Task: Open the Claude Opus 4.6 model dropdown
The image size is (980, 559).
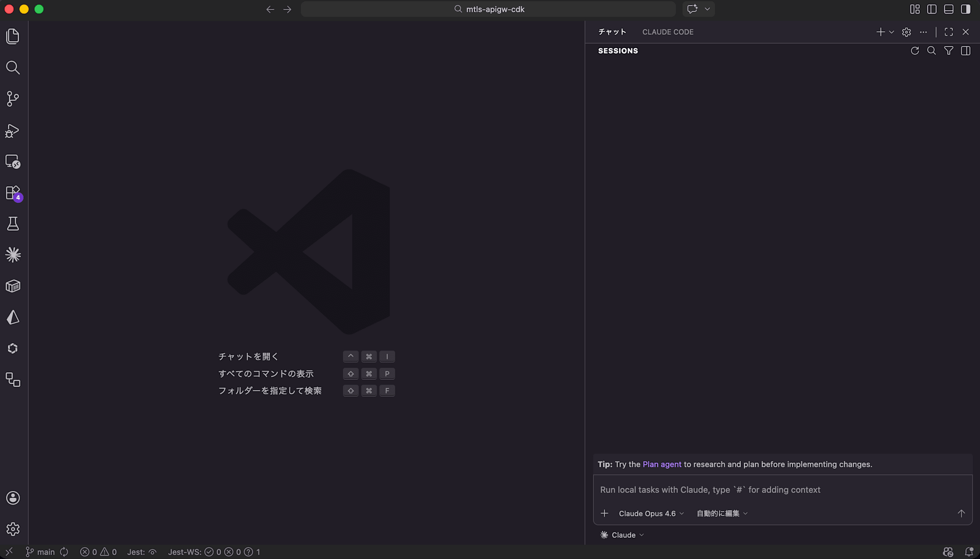Action: [651, 513]
